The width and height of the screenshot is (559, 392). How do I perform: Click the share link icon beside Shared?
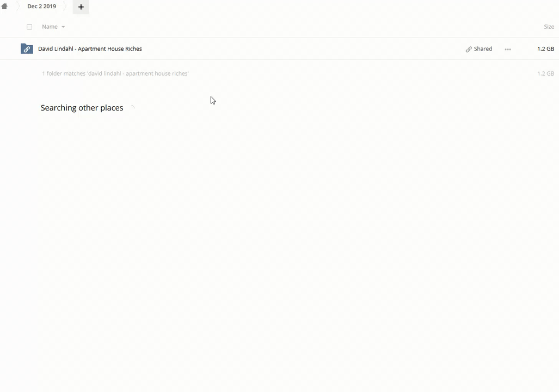coord(469,49)
